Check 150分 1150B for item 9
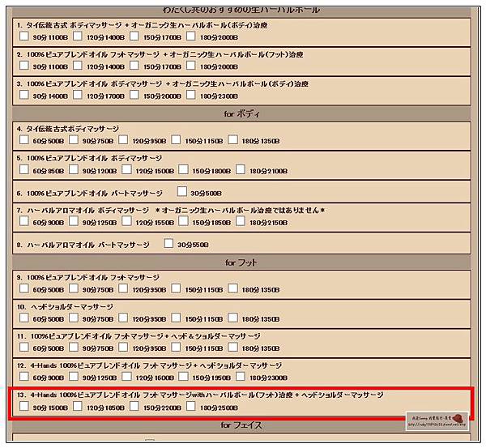The width and height of the screenshot is (486, 448). coord(176,288)
